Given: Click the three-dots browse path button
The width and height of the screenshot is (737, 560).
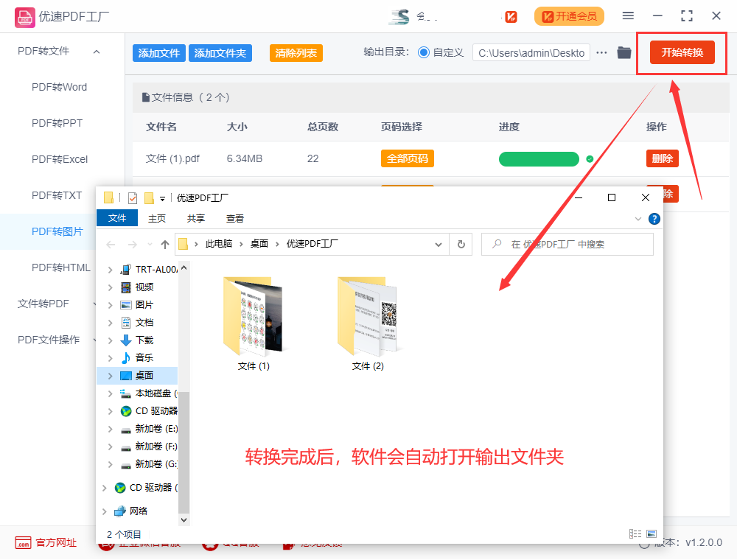Looking at the screenshot, I should pyautogui.click(x=601, y=52).
